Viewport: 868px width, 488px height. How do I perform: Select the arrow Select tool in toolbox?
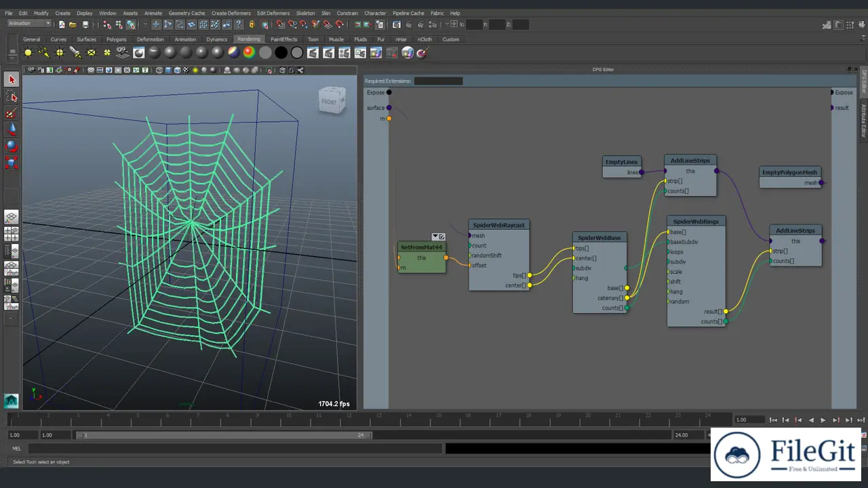[12, 80]
